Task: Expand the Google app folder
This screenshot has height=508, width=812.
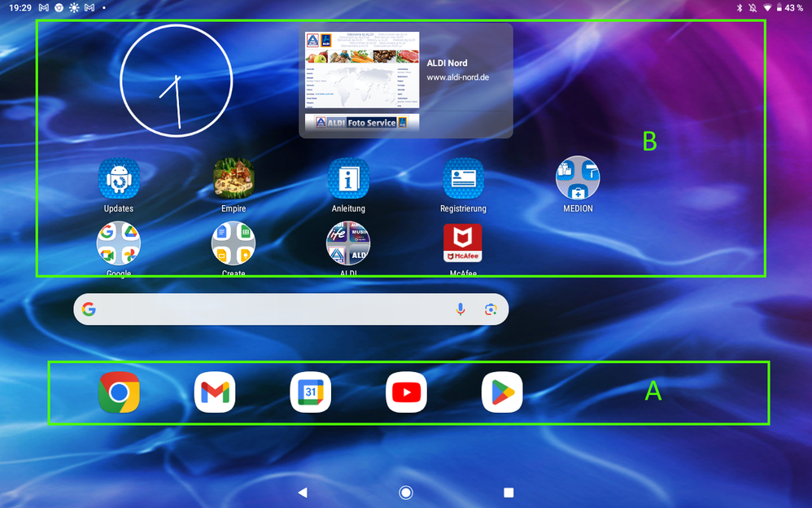Action: (119, 244)
